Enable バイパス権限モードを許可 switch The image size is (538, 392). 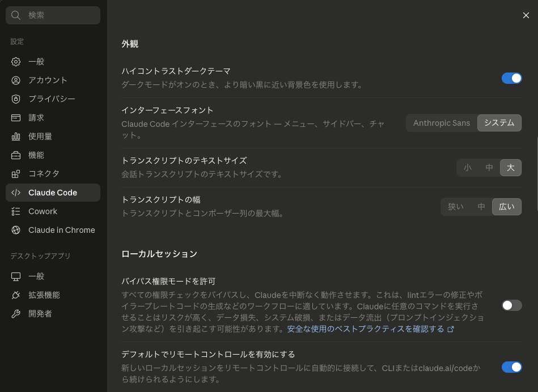[x=511, y=305]
